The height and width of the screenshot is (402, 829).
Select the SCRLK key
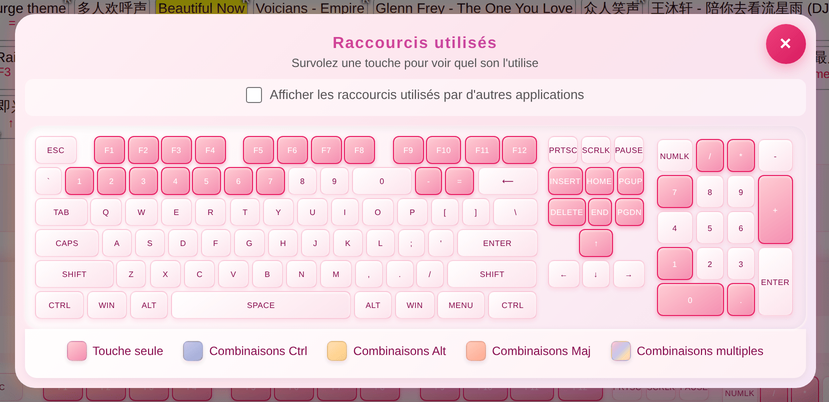point(596,150)
